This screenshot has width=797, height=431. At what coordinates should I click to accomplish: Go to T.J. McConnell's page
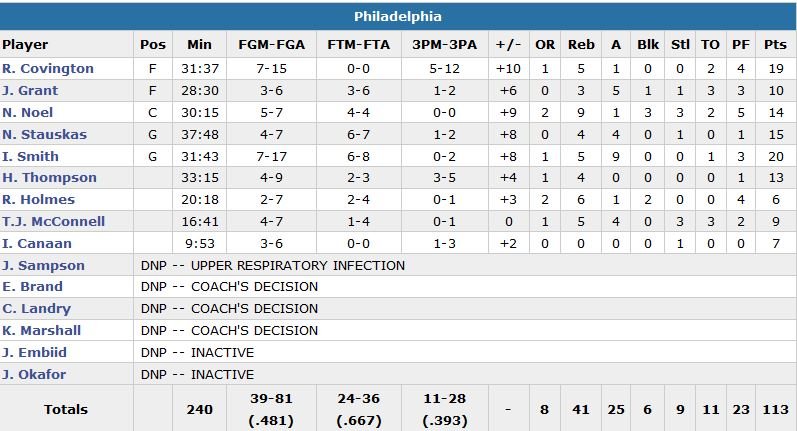pos(53,222)
